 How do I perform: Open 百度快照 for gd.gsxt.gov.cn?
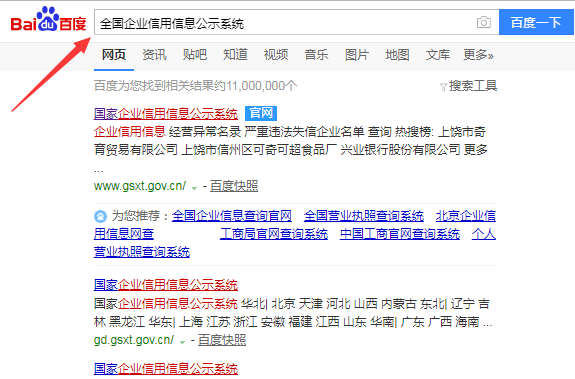[x=222, y=340]
